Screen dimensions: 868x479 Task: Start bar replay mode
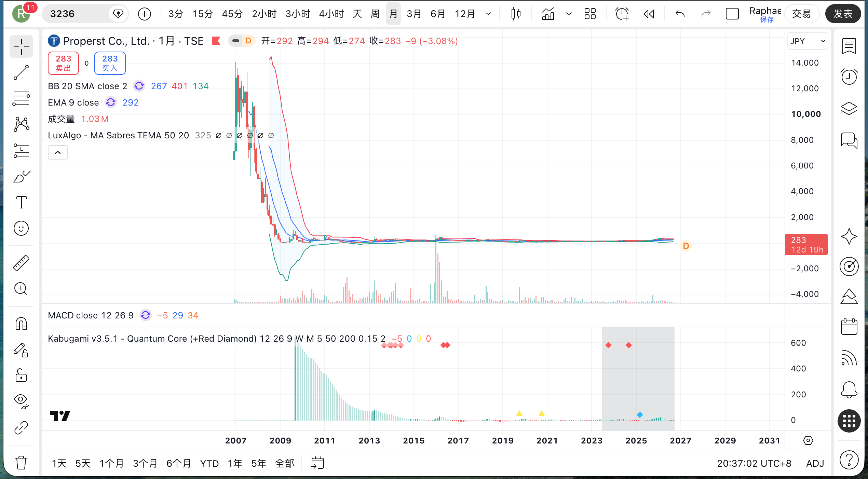[649, 14]
